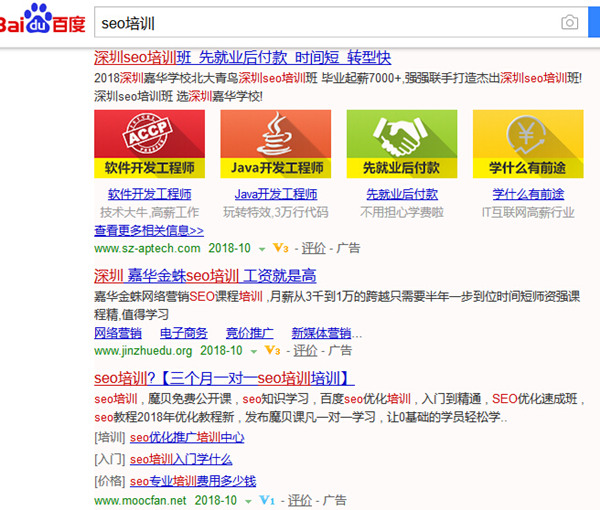Image resolution: width=600 pixels, height=510 pixels.
Task: Click the Baidu logo
Action: 42,19
